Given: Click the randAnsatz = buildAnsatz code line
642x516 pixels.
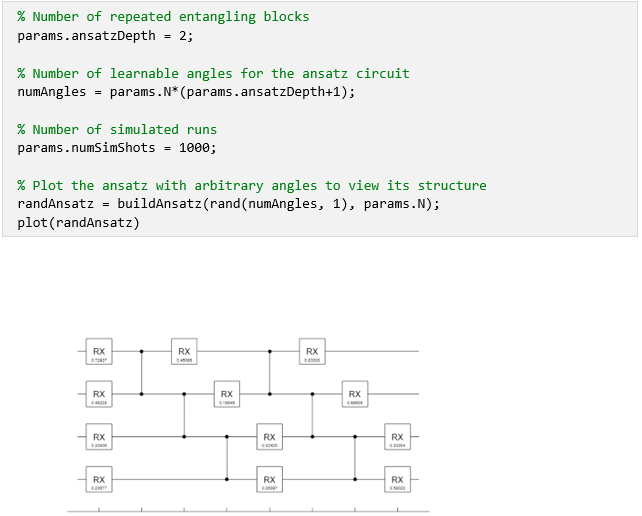Looking at the screenshot, I should click(228, 203).
